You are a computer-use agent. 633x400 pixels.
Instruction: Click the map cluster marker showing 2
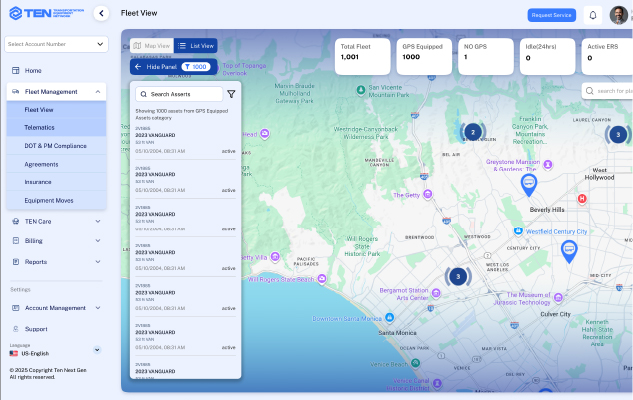pos(472,132)
